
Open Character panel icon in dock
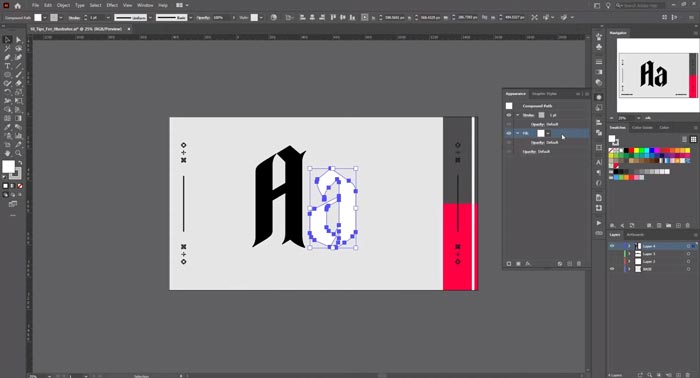pos(599,162)
